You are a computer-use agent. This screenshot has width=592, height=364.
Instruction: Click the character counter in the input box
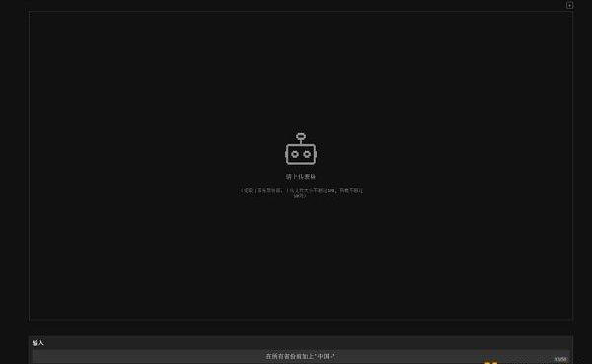560,359
